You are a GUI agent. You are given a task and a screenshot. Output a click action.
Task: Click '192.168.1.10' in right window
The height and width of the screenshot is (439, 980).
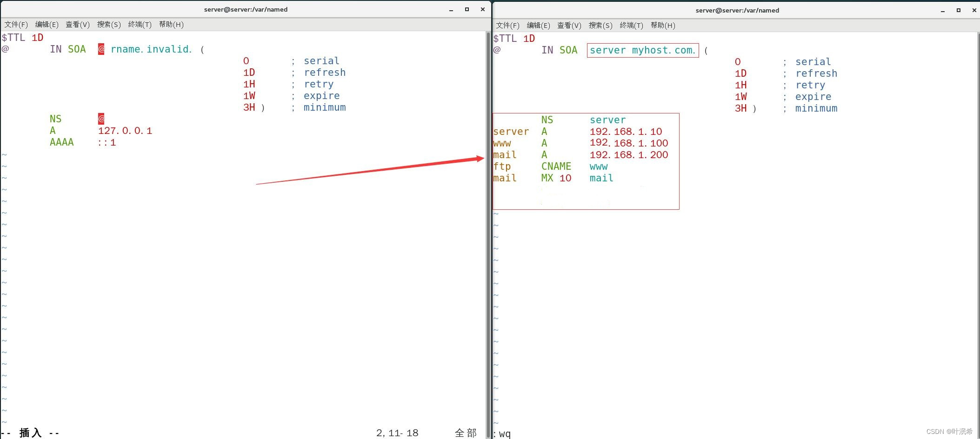coord(626,132)
